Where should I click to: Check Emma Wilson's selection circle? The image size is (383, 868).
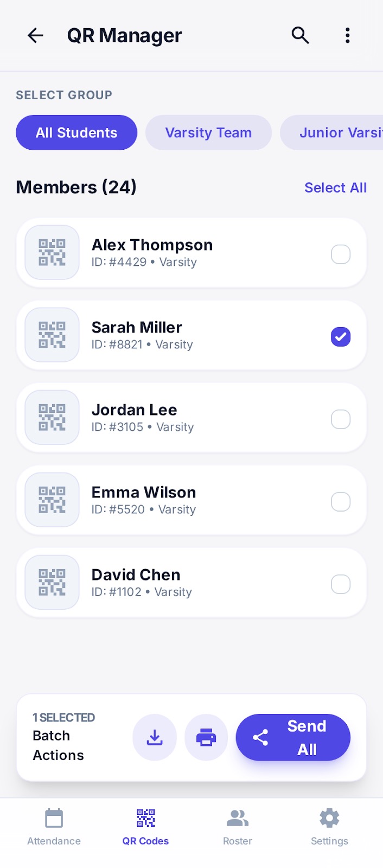point(341,501)
